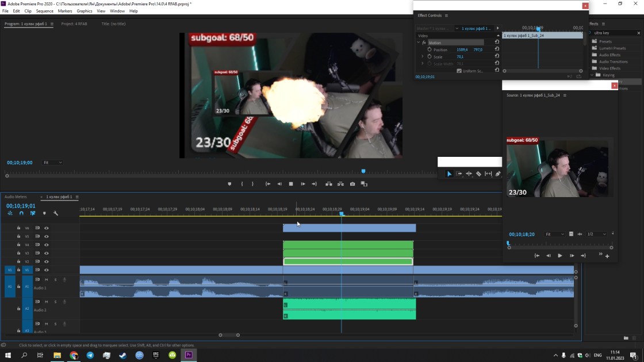Click the Lift button
Screen dimensions: 644x362
[x=329, y=184]
